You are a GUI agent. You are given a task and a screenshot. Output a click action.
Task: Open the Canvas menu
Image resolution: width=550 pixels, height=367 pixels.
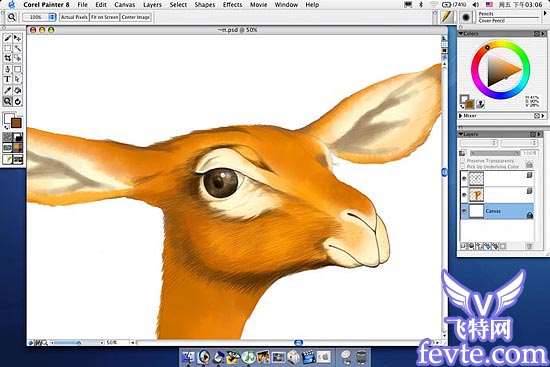(125, 5)
